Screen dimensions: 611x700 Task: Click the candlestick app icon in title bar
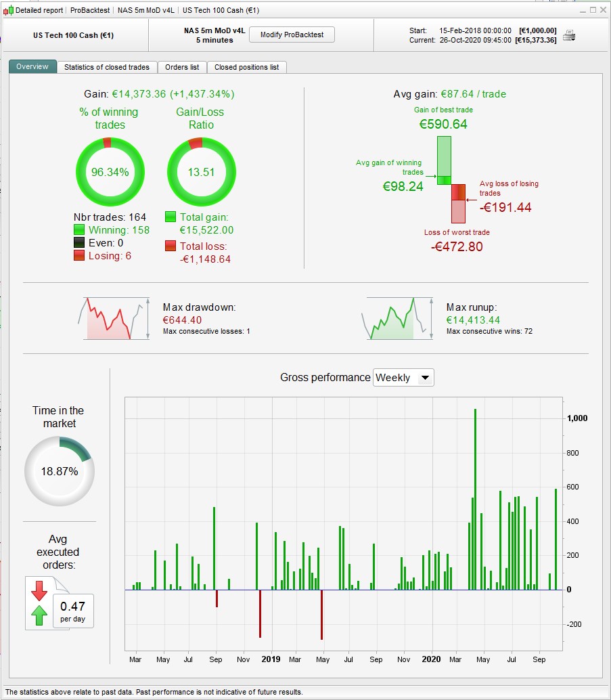point(8,10)
